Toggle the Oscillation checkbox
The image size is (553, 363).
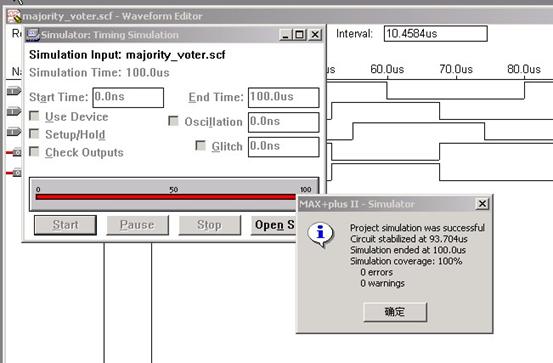pyautogui.click(x=173, y=121)
